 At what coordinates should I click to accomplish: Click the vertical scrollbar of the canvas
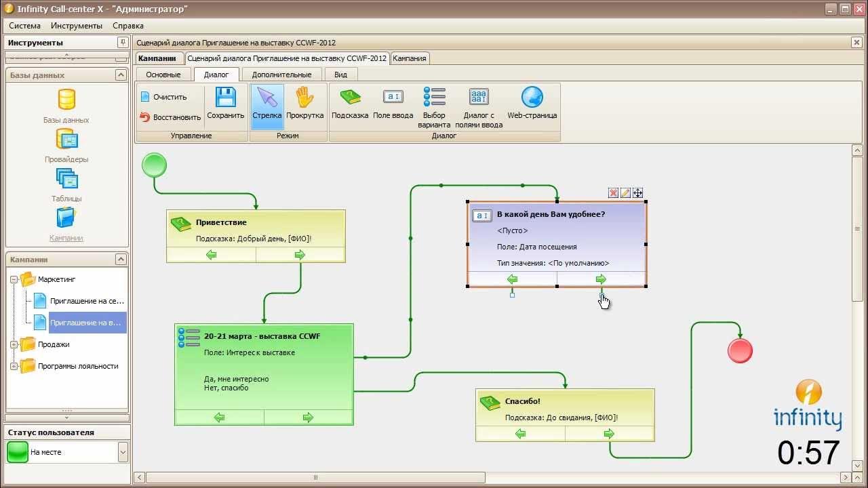[857, 229]
